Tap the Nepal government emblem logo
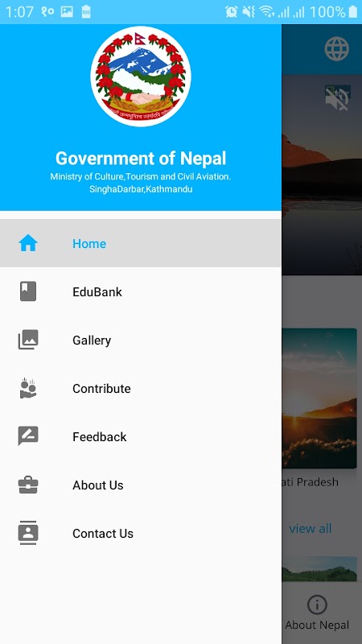Screen dimensions: 362x644 coord(141,76)
